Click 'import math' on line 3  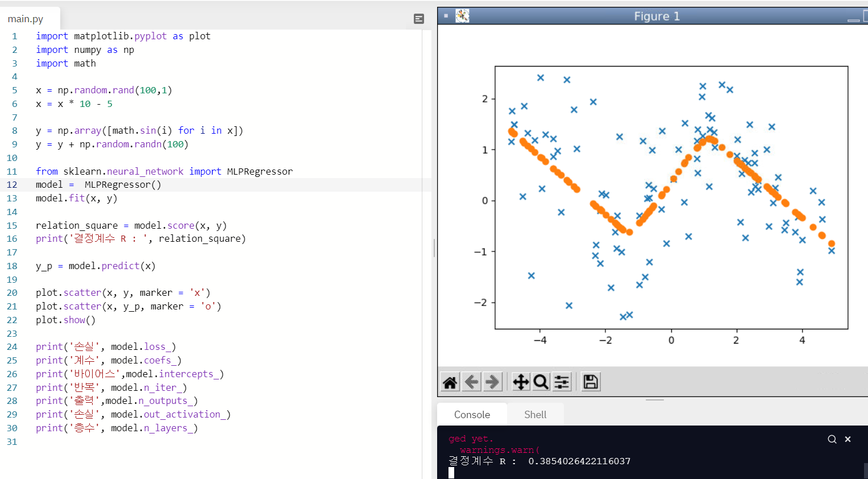66,64
